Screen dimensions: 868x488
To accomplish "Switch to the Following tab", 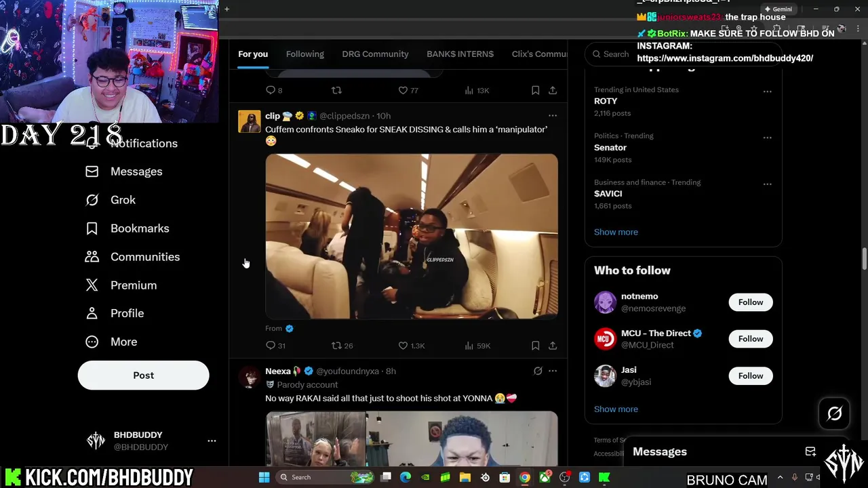I will tap(305, 54).
